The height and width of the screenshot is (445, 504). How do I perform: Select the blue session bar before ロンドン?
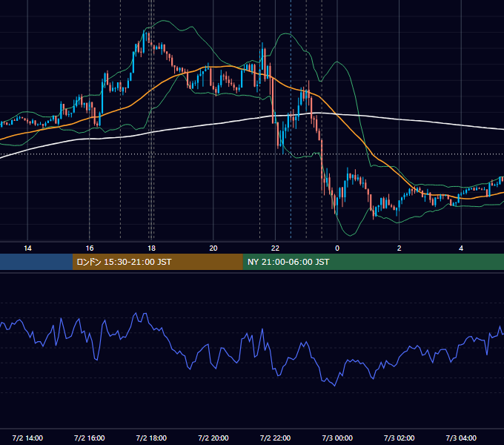click(x=36, y=262)
